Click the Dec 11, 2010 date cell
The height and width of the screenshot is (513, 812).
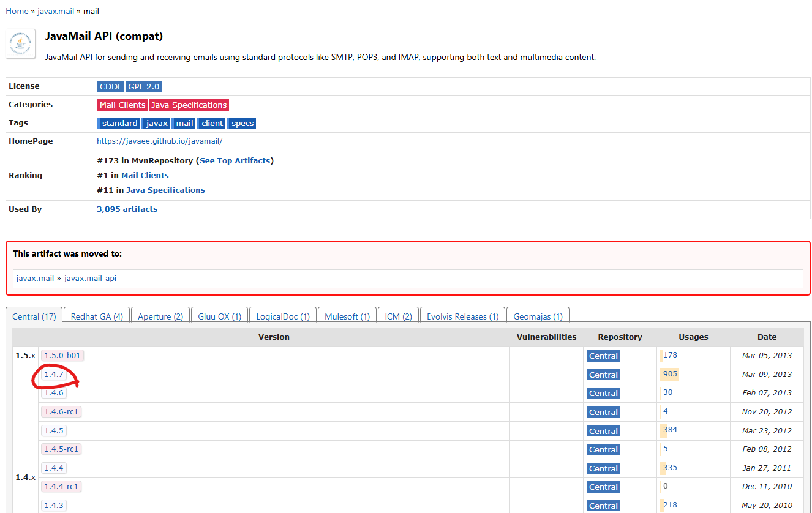coord(767,487)
